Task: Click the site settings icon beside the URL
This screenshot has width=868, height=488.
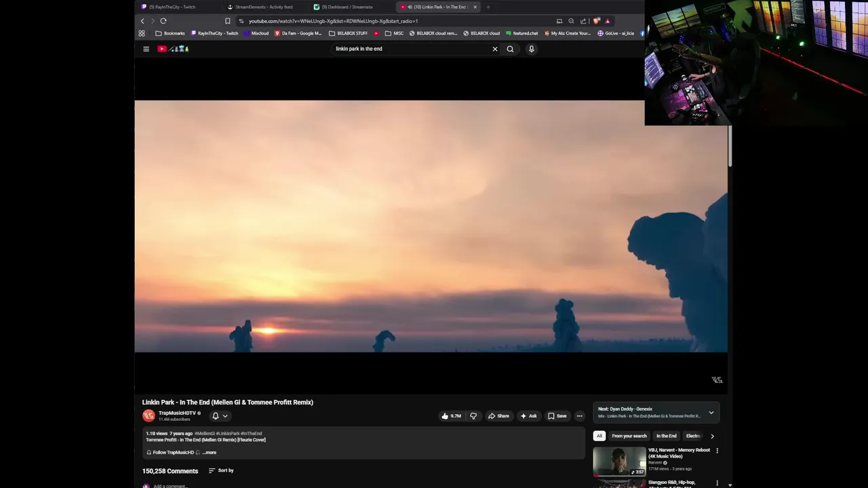Action: click(x=241, y=21)
